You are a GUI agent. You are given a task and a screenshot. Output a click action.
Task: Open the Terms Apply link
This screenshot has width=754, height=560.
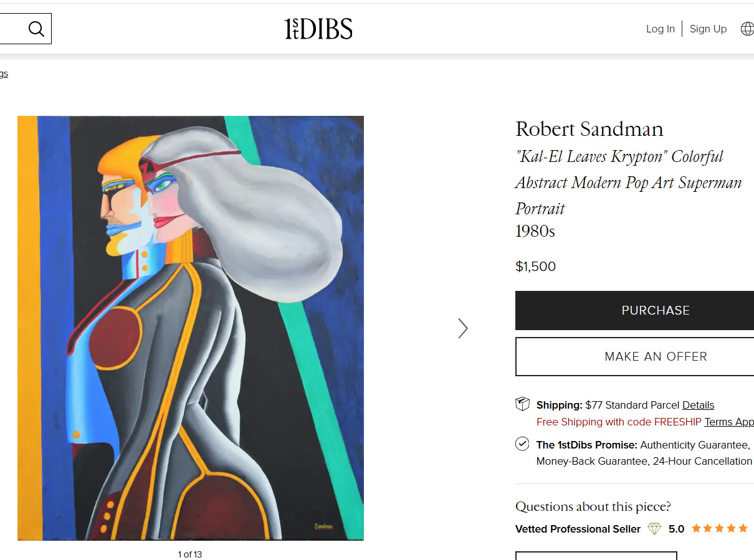click(x=729, y=422)
